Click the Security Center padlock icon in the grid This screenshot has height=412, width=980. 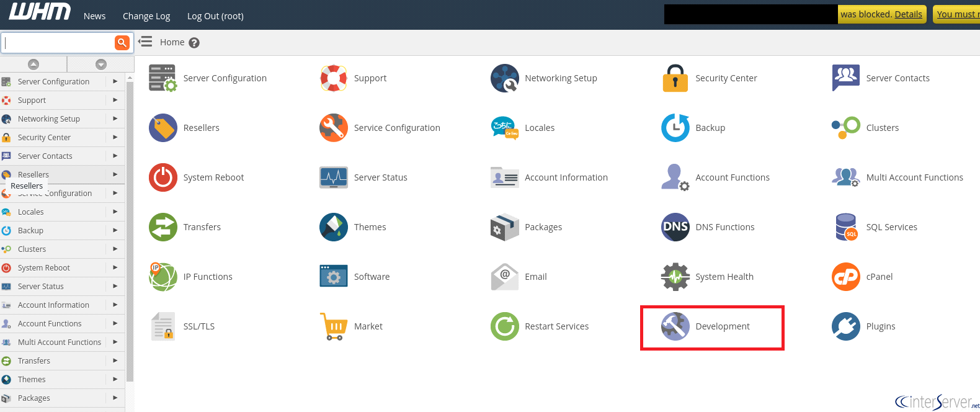tap(675, 78)
